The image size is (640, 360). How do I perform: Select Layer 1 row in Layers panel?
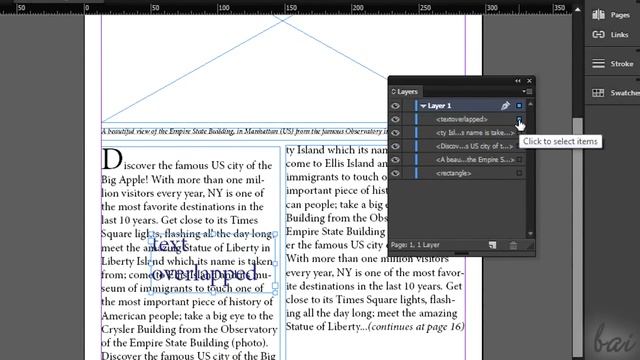click(x=457, y=106)
